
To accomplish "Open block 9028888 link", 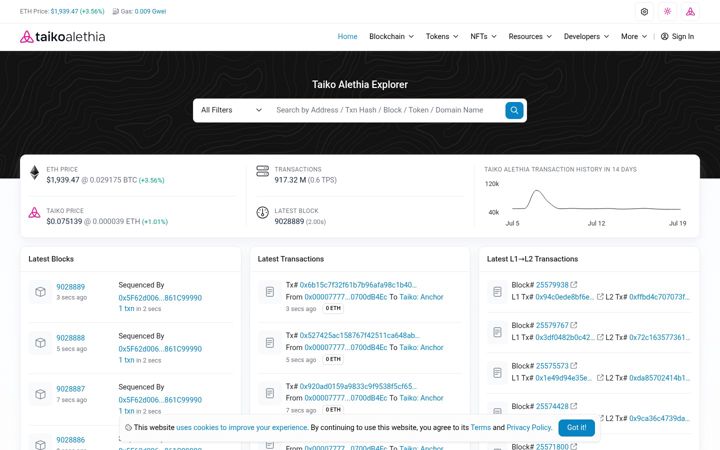I will 70,338.
